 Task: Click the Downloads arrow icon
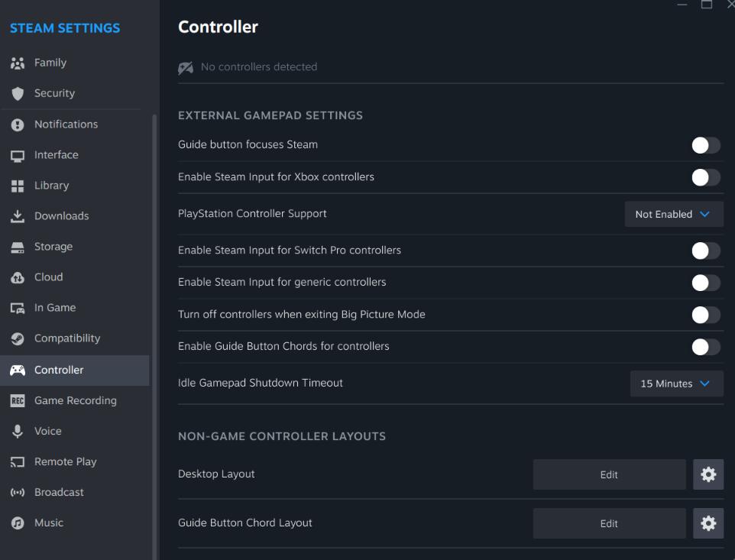pyautogui.click(x=18, y=216)
